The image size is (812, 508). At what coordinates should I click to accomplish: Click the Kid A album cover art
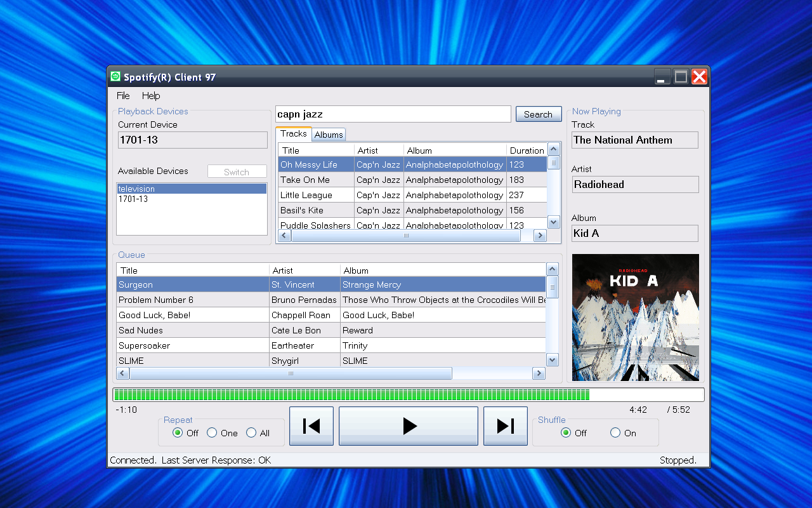click(636, 317)
